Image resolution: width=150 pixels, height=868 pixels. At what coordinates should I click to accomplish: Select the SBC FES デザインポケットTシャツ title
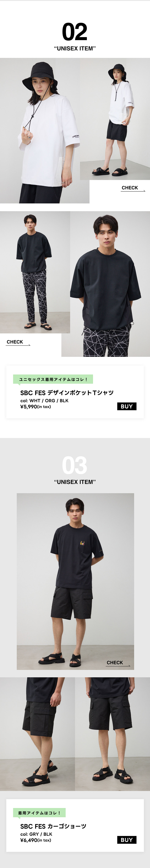click(67, 393)
